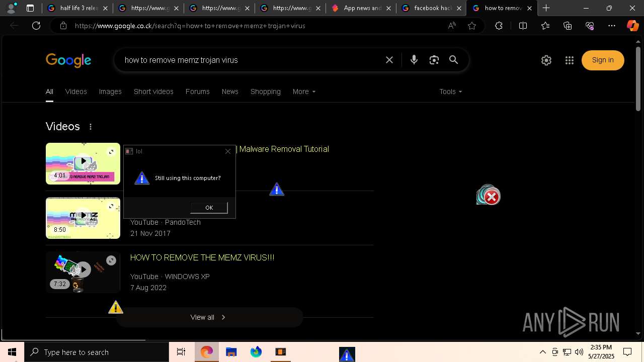Click the Windows taskbar search box
The image size is (644, 362).
coord(97,352)
